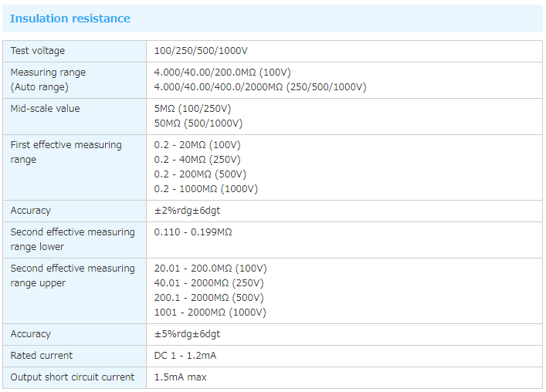Click the 0.2 - 20MΩ (100V) entry
This screenshot has height=392, width=546.
click(x=197, y=145)
